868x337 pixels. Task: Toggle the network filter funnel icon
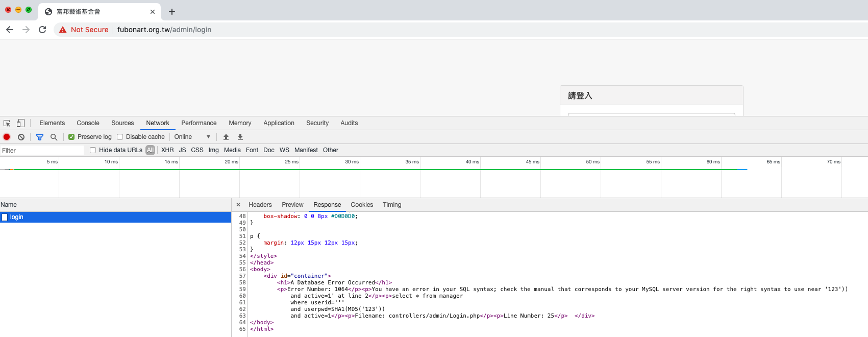[40, 137]
